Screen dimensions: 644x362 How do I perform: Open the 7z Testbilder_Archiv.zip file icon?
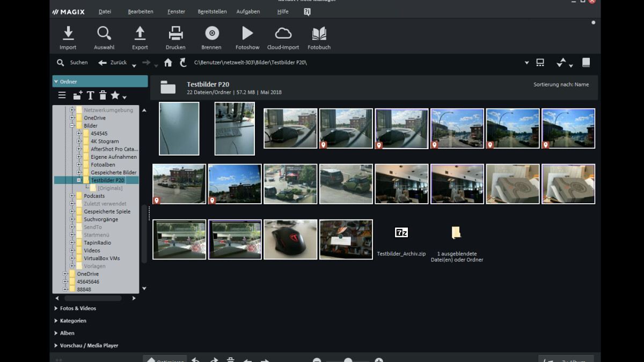pos(401,233)
